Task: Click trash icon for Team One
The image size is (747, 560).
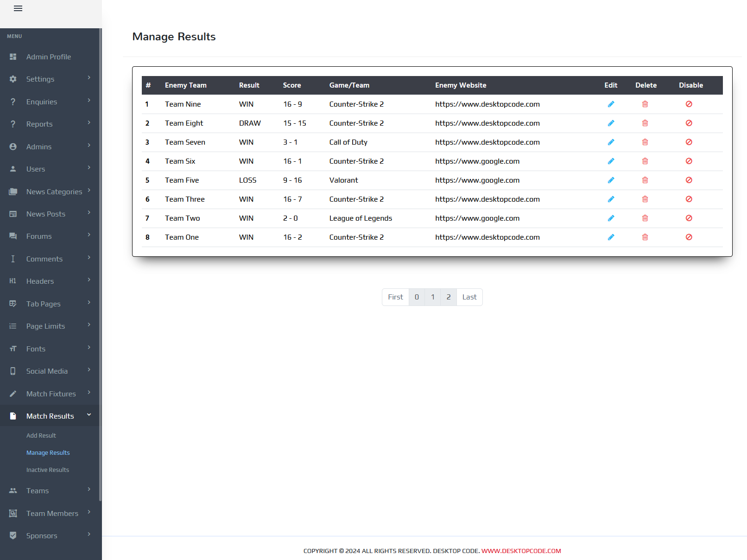Action: (645, 237)
